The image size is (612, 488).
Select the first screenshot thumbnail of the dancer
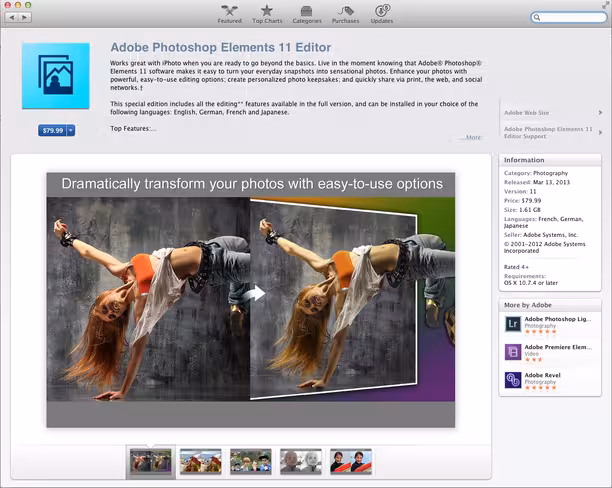click(x=151, y=461)
